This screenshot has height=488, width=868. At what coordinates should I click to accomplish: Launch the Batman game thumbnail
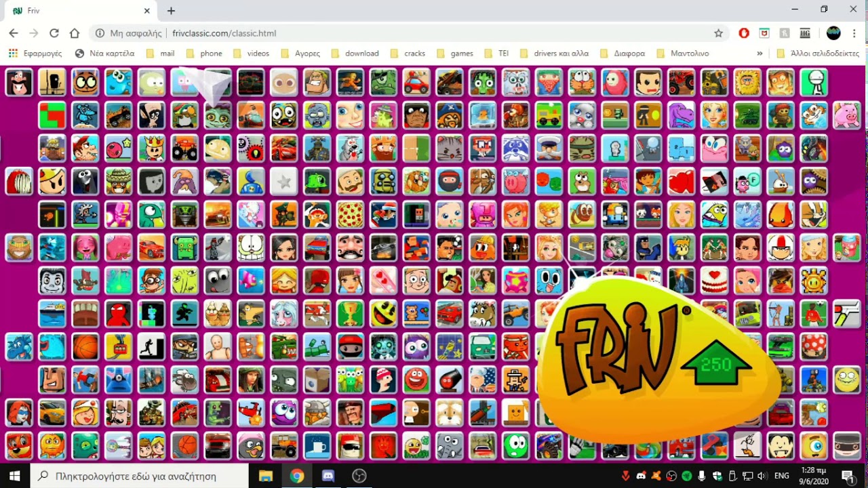[x=650, y=247]
